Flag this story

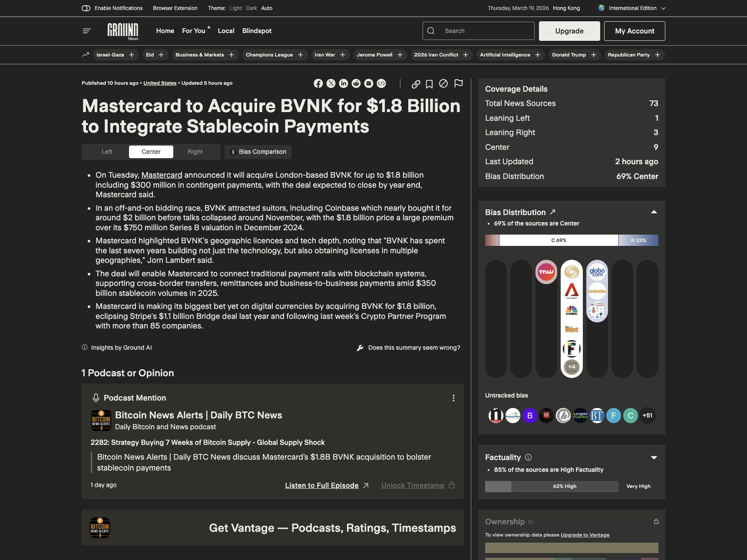point(458,83)
